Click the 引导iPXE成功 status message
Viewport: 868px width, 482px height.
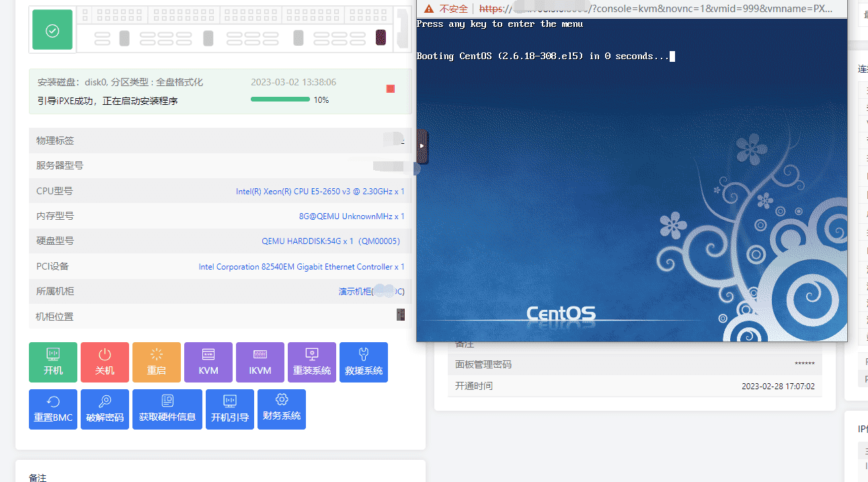pyautogui.click(x=108, y=101)
